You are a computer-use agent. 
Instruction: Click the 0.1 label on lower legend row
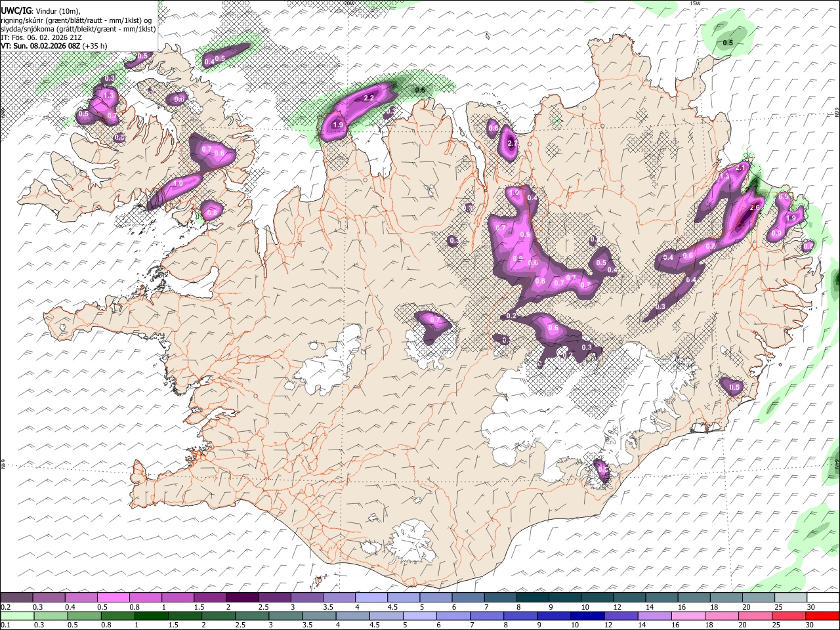(6, 625)
